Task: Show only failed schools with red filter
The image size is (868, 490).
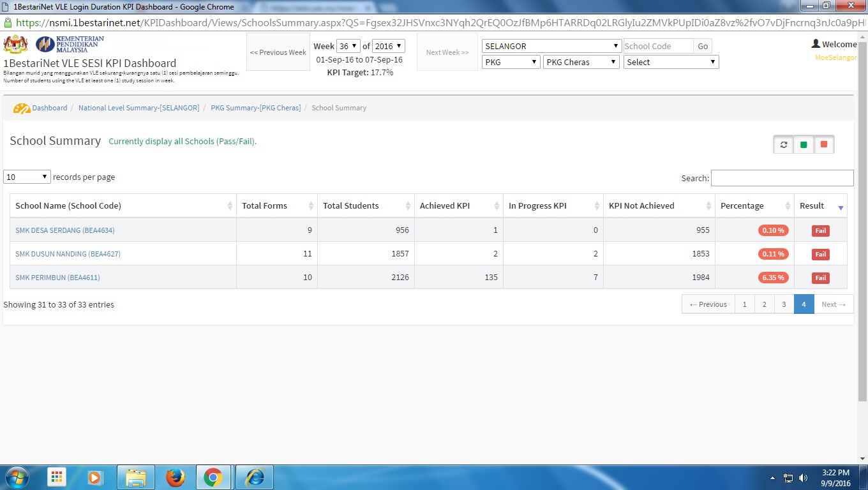Action: point(824,145)
